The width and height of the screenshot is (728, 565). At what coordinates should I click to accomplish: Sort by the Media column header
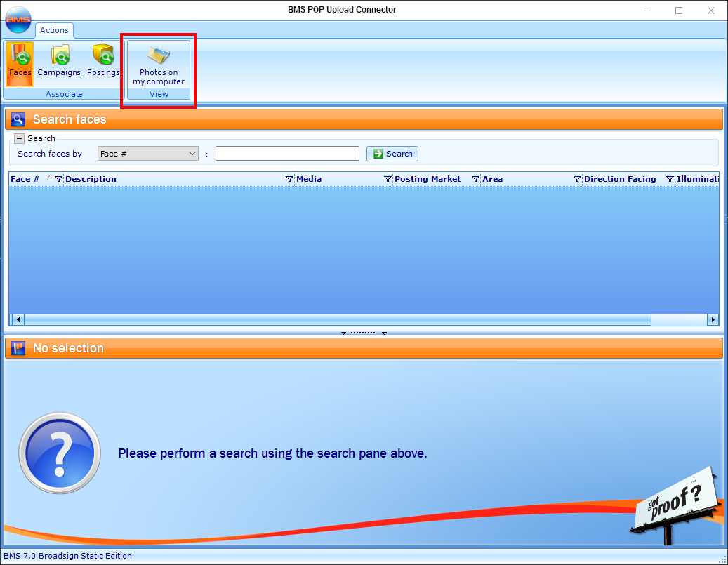[309, 179]
